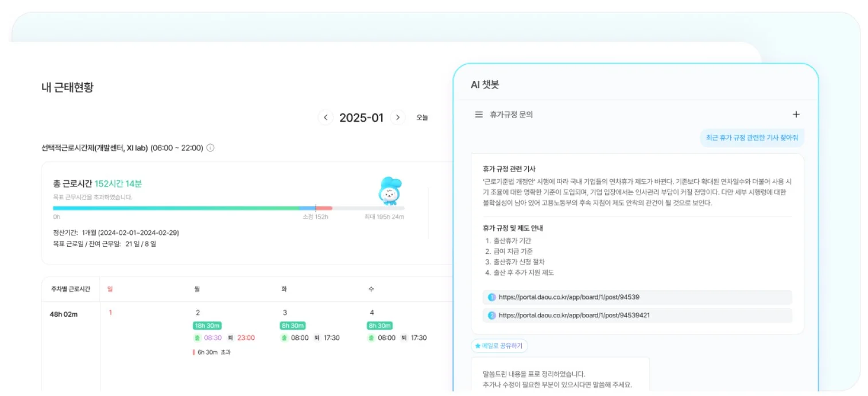The width and height of the screenshot is (868, 396).
Task: Go to previous month with left chevron
Action: (x=325, y=117)
